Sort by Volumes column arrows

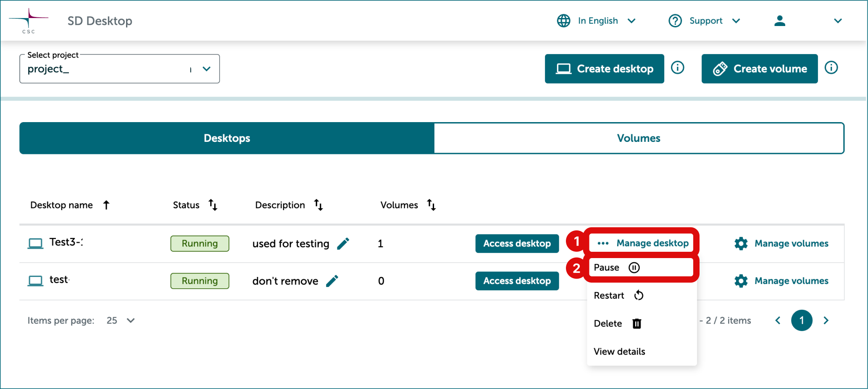pos(431,205)
